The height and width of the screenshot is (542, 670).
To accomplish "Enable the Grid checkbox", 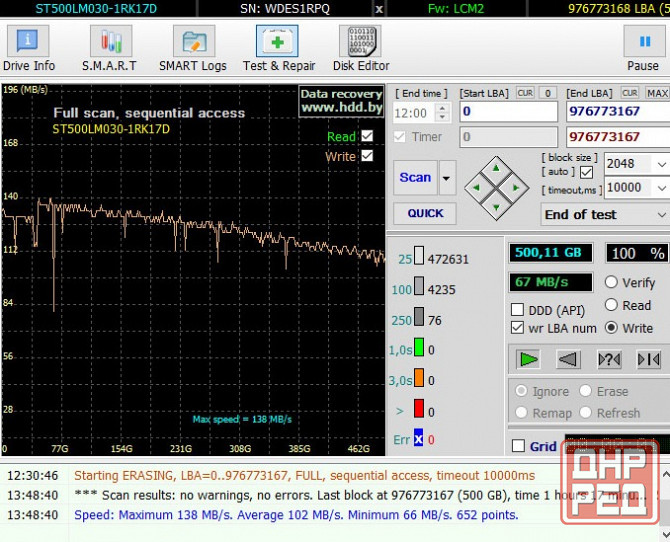I will (x=518, y=446).
